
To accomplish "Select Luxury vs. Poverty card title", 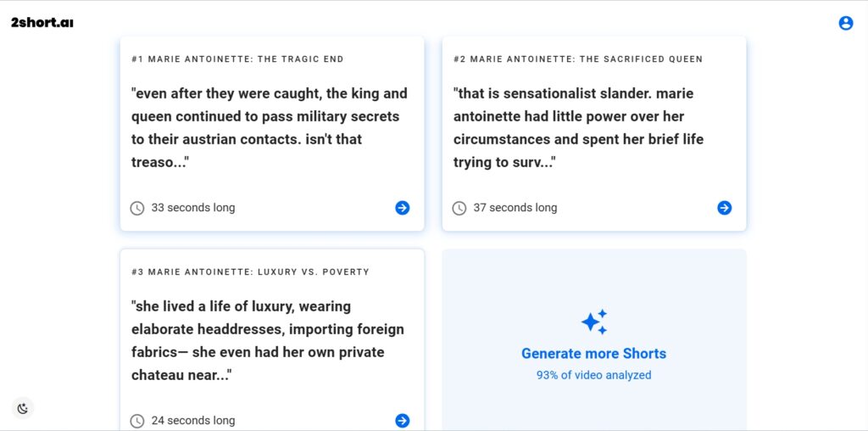I will (250, 272).
